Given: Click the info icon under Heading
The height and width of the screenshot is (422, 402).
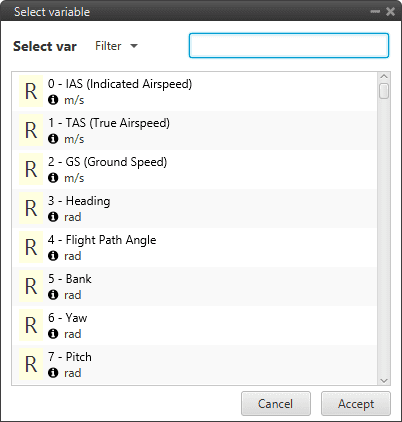Looking at the screenshot, I should (53, 217).
